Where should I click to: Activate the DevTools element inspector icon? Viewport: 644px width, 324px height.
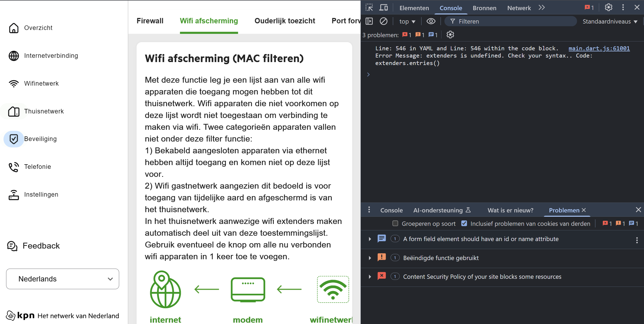(369, 7)
